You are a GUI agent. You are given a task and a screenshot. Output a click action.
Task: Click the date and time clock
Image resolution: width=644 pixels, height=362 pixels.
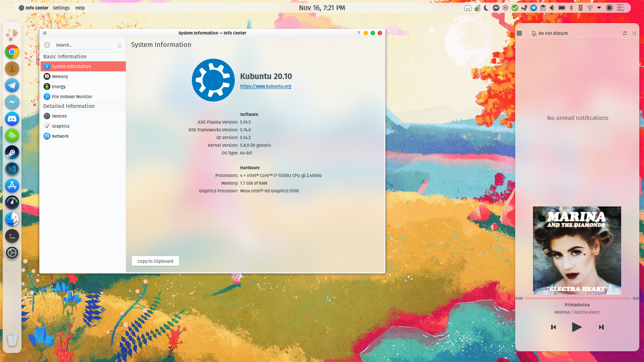click(x=322, y=8)
